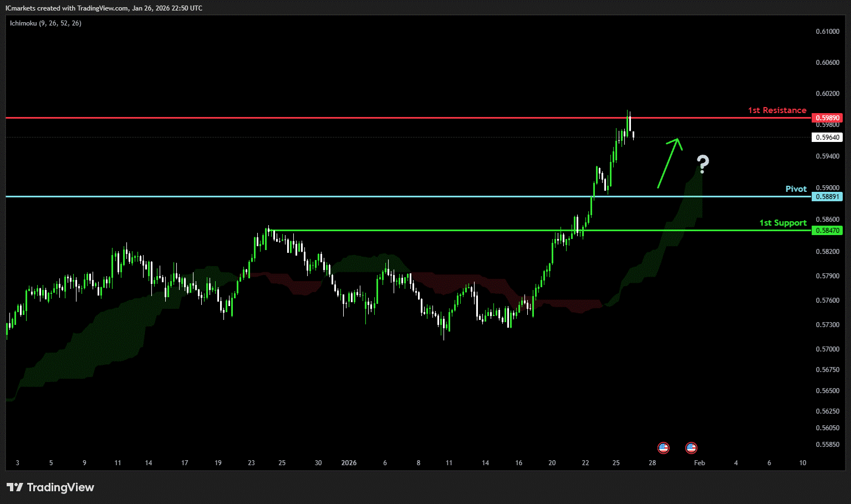
Task: Select the 1st Support text label
Action: tap(782, 223)
